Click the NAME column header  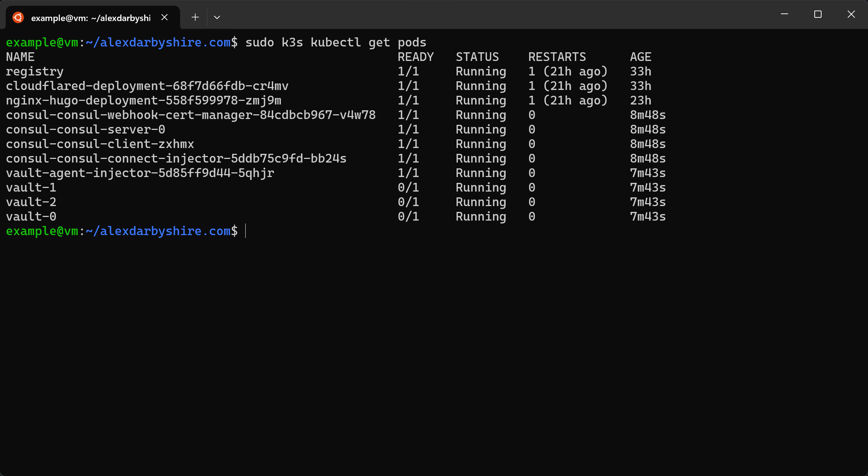click(20, 57)
